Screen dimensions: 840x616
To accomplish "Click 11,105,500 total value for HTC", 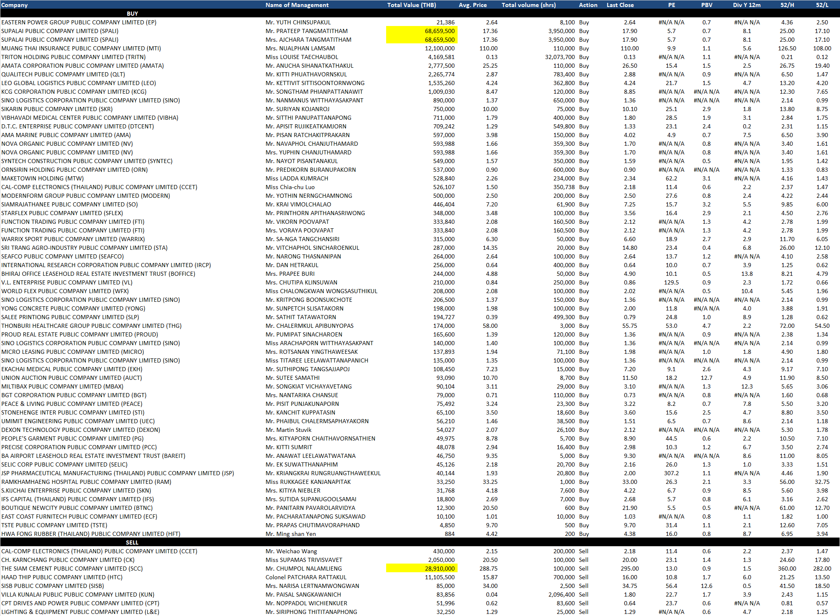I will coord(439,577).
